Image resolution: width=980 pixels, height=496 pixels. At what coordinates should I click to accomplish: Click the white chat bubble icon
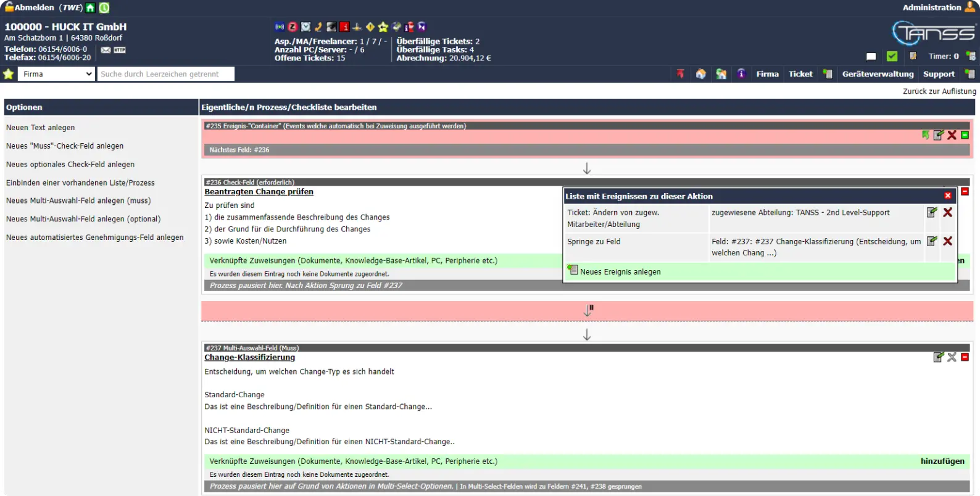(x=871, y=56)
